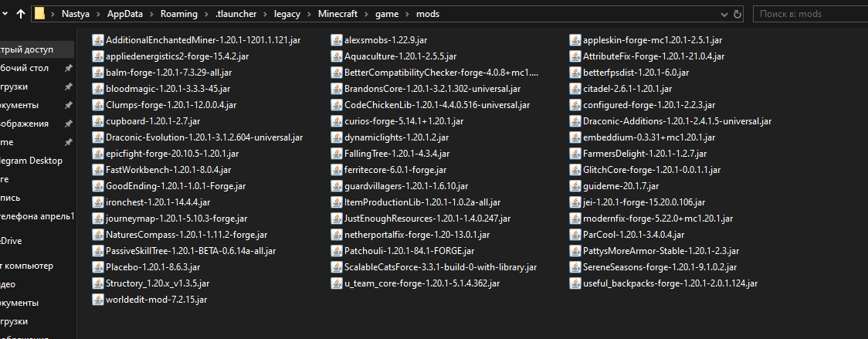Click the jar icon of ParCool-1.20.1-3.4.0.4.jar

pyautogui.click(x=575, y=235)
